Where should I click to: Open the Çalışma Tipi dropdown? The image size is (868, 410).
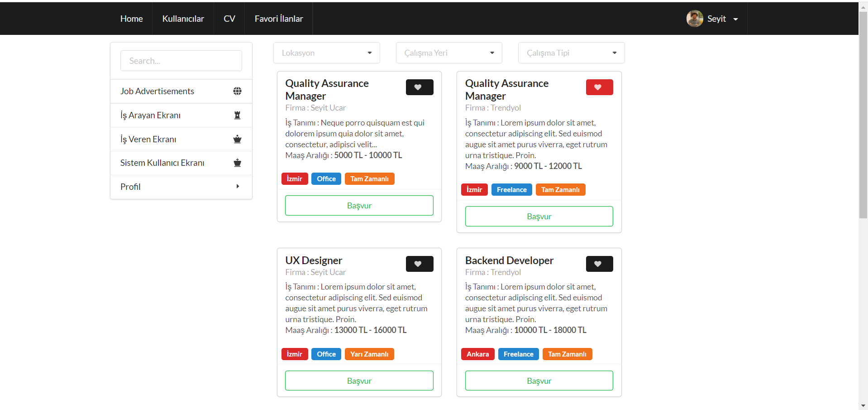click(571, 53)
